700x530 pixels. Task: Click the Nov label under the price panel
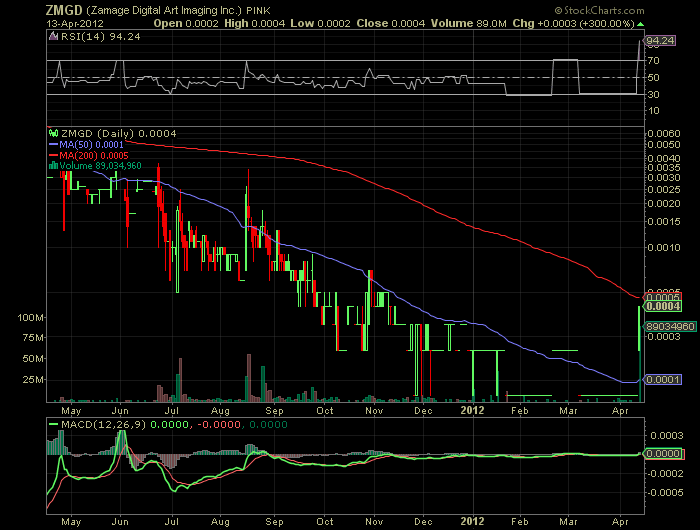374,410
